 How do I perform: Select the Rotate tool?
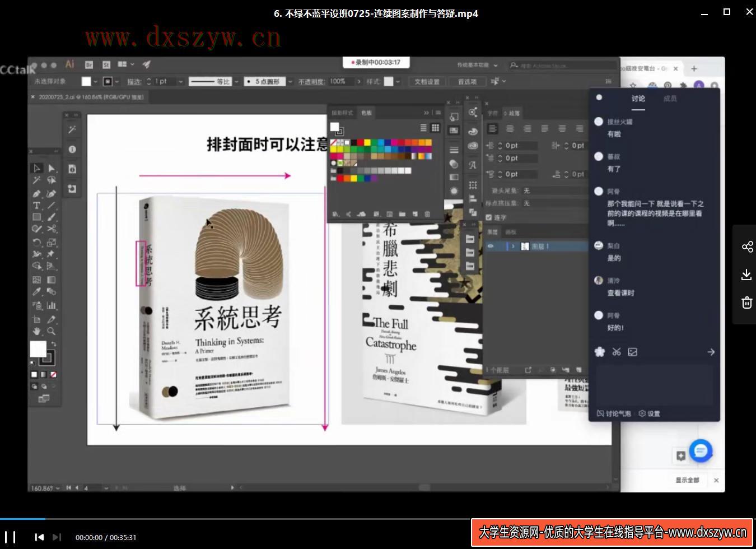pos(36,242)
